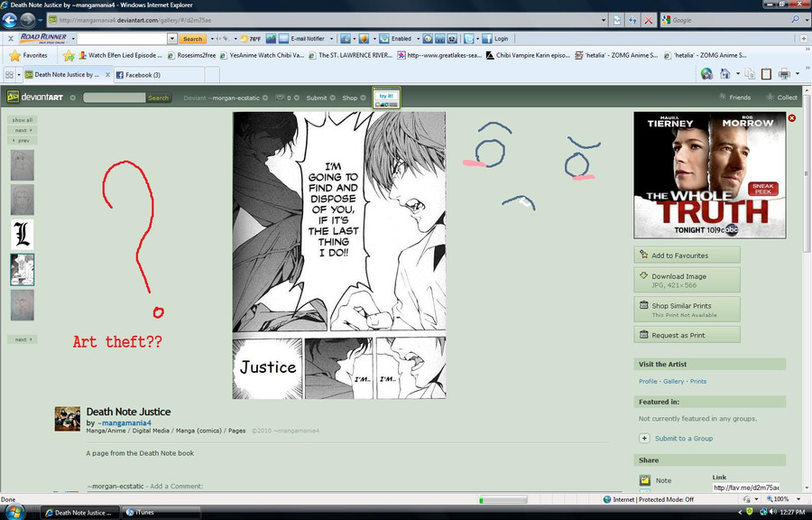
Task: Select the black L logo thumbnail
Action: click(x=23, y=234)
